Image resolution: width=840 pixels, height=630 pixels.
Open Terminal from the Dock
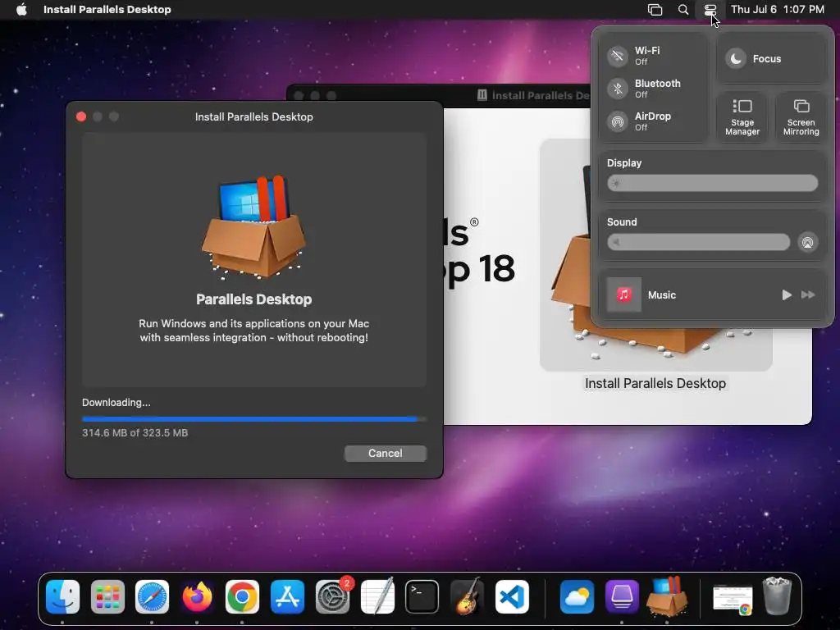pos(422,597)
